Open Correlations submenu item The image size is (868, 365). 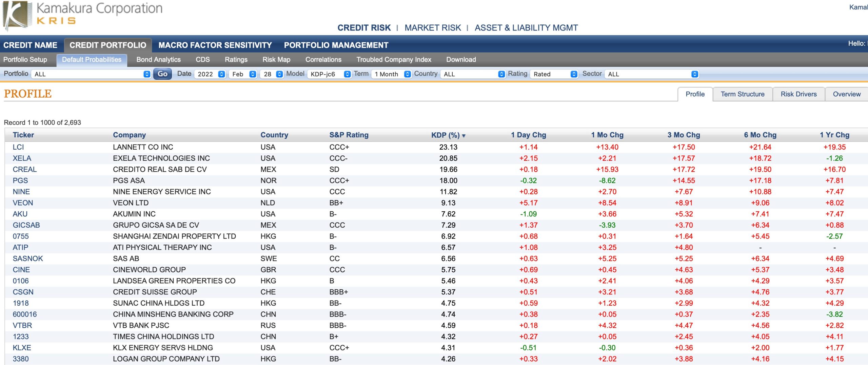click(x=323, y=59)
